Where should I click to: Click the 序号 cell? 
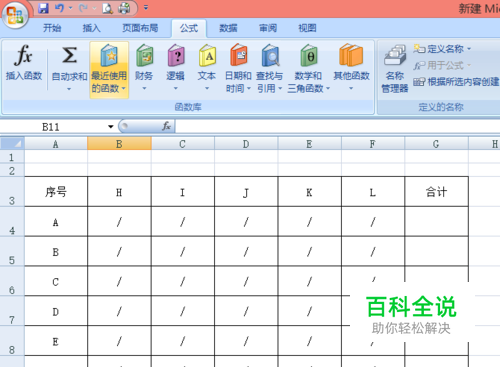(56, 192)
